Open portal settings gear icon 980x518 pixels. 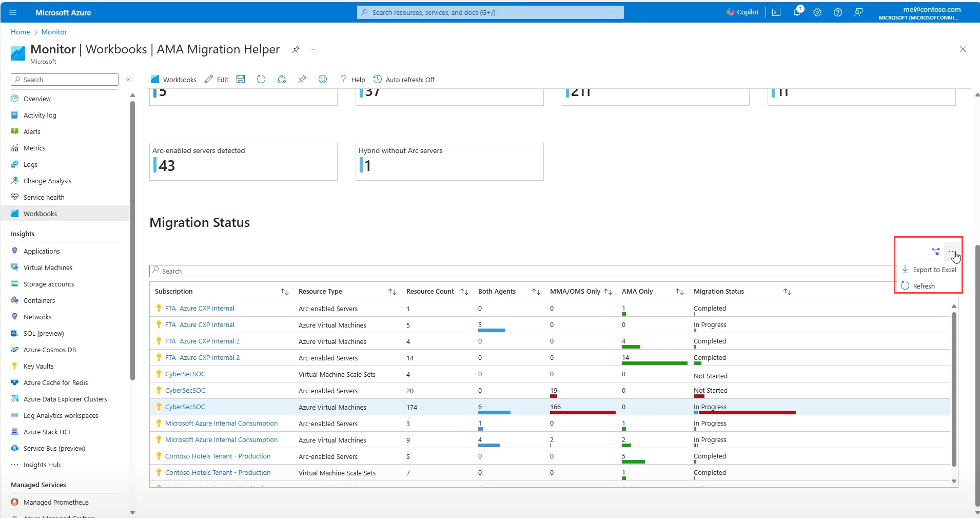pos(817,12)
